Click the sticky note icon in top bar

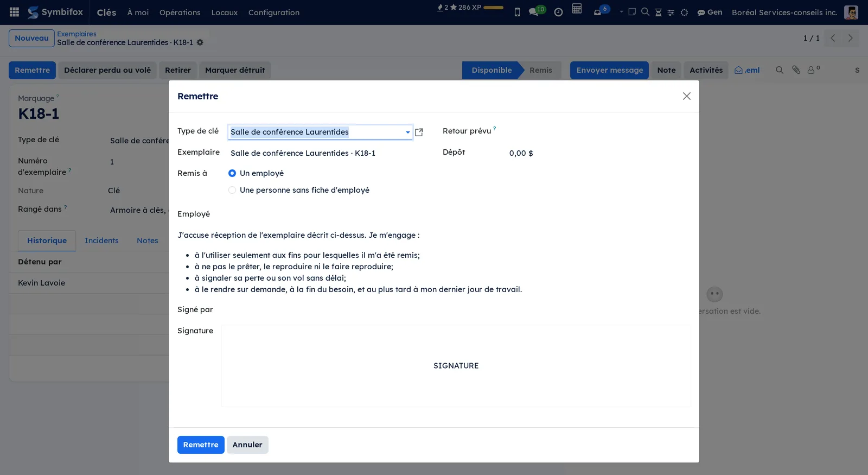click(x=632, y=12)
